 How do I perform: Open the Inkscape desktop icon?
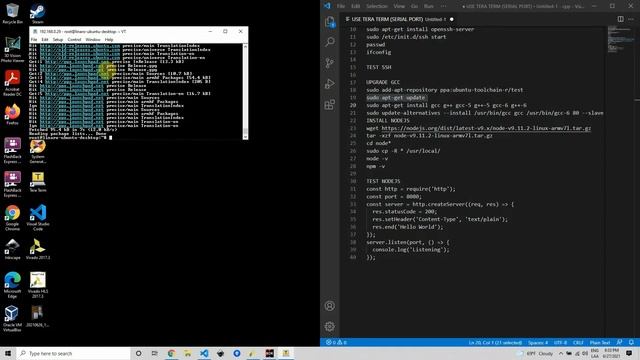(x=12, y=249)
